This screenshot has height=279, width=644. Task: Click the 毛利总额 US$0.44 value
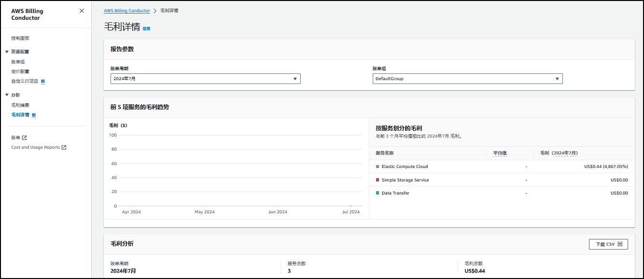(475, 271)
